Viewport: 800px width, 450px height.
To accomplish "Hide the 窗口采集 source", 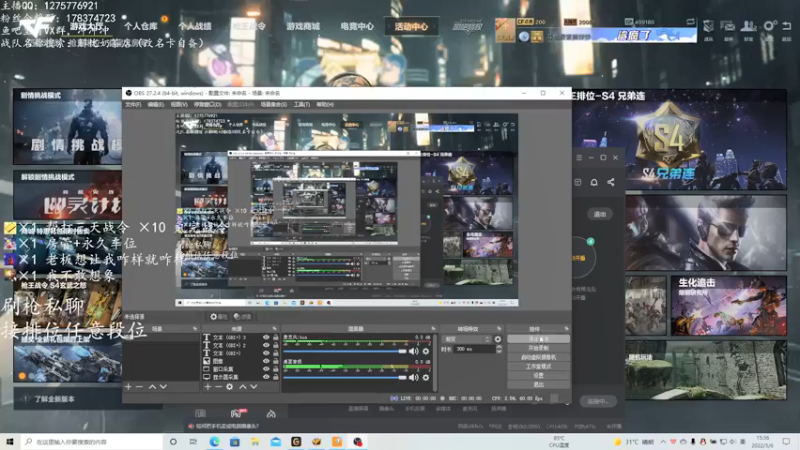I will (266, 369).
